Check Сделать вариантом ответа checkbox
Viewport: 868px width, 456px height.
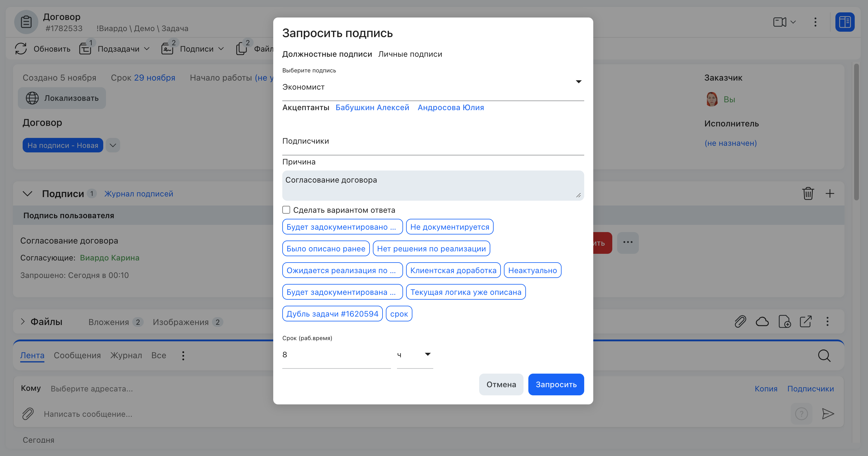[x=286, y=210]
